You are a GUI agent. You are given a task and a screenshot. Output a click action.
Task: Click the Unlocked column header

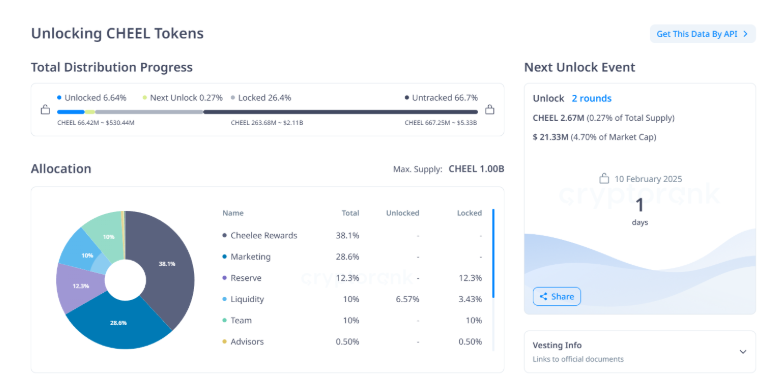(402, 213)
